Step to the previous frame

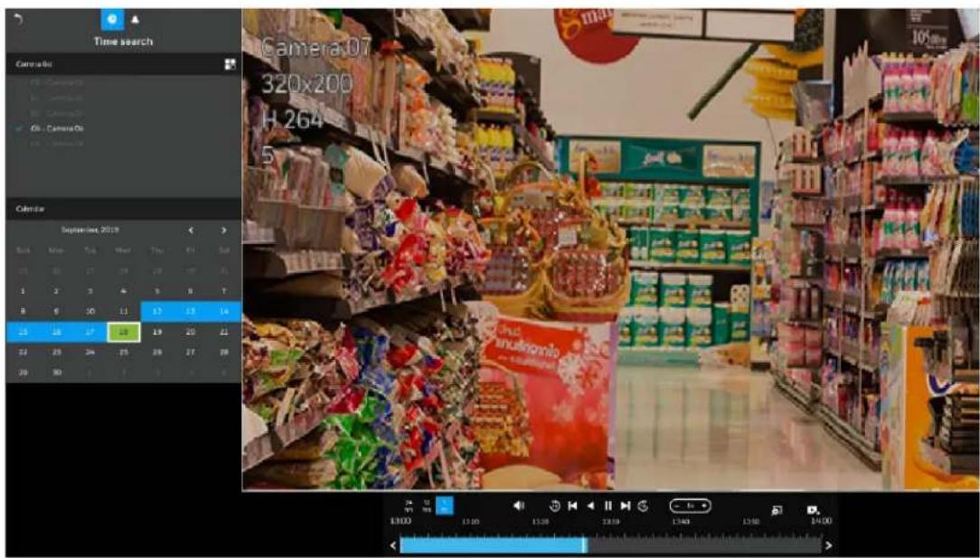click(x=572, y=506)
